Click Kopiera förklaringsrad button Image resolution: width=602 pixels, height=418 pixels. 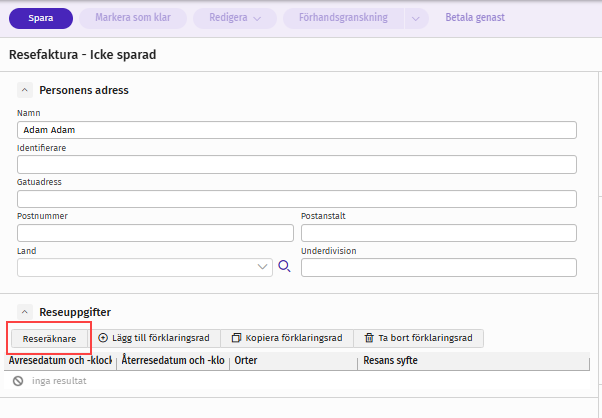(287, 338)
